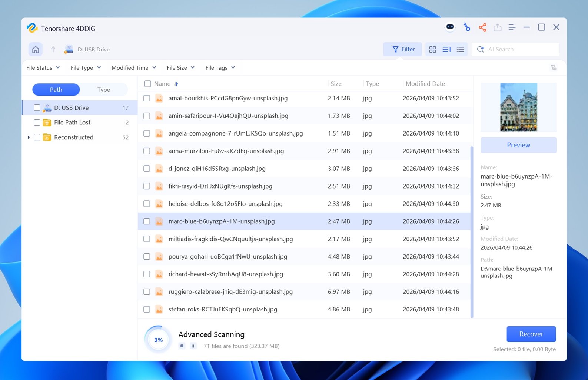Click the blue Recover button

(531, 334)
